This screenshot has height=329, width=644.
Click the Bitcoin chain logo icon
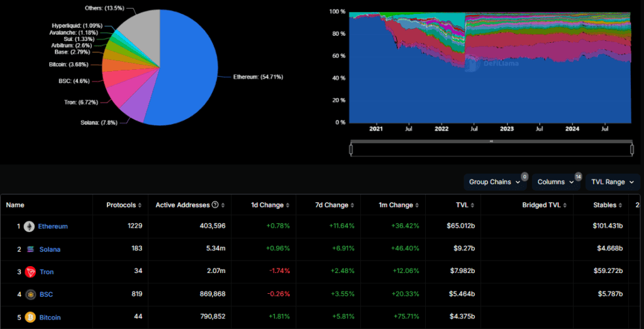(x=30, y=318)
